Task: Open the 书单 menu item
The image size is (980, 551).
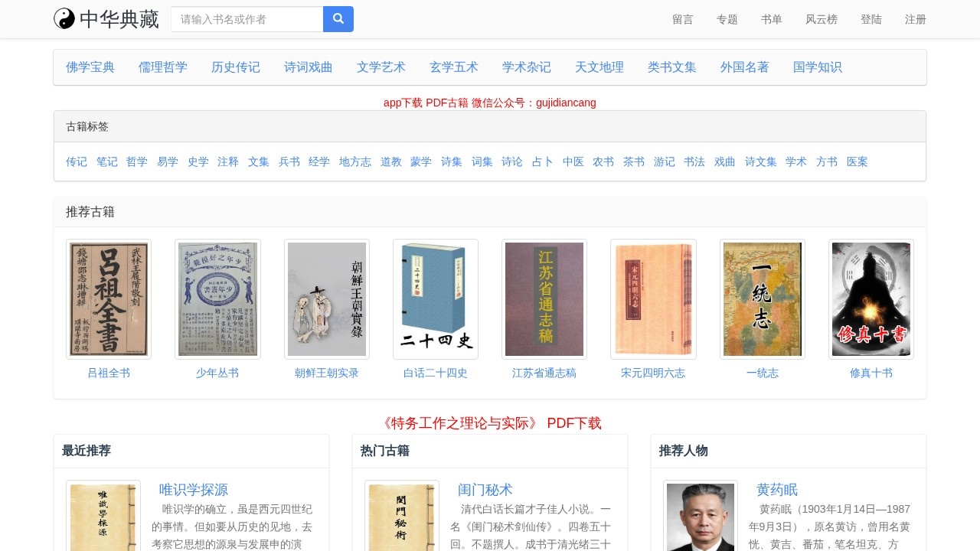Action: pyautogui.click(x=771, y=19)
